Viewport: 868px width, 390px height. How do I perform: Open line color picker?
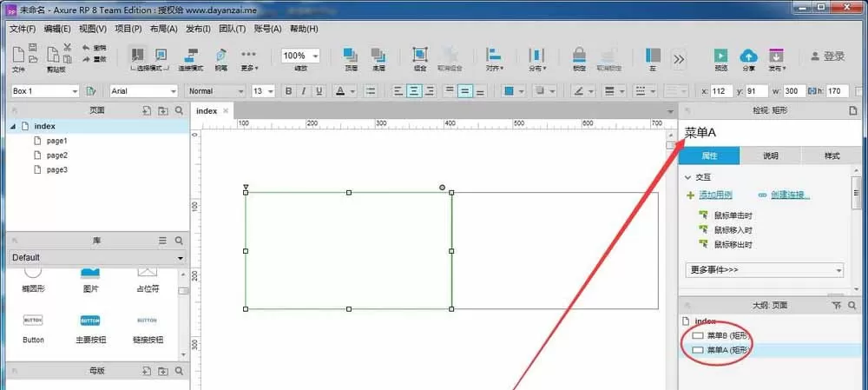[583, 91]
